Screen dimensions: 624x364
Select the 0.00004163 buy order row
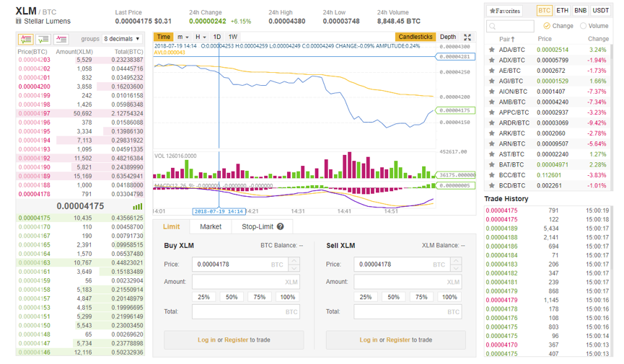click(x=80, y=263)
